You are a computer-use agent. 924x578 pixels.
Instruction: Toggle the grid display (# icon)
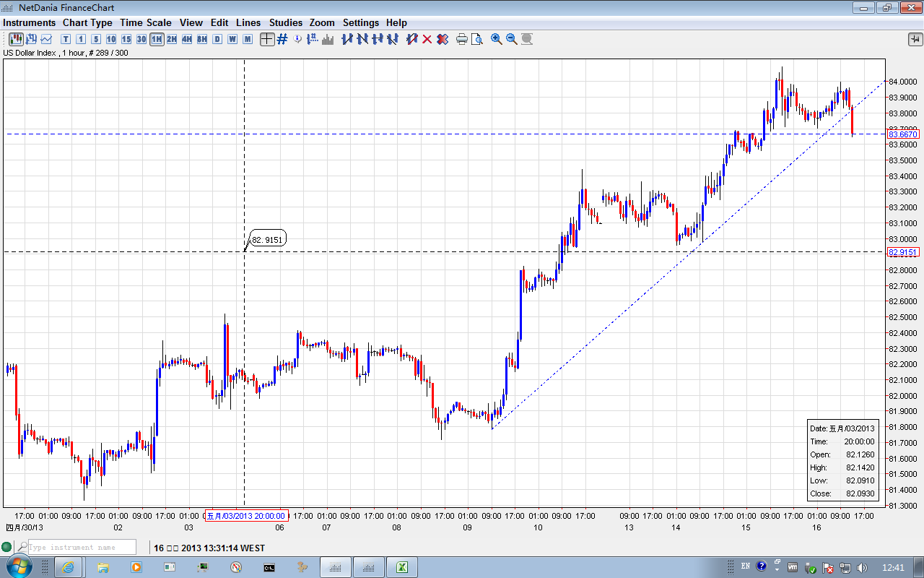coord(282,39)
